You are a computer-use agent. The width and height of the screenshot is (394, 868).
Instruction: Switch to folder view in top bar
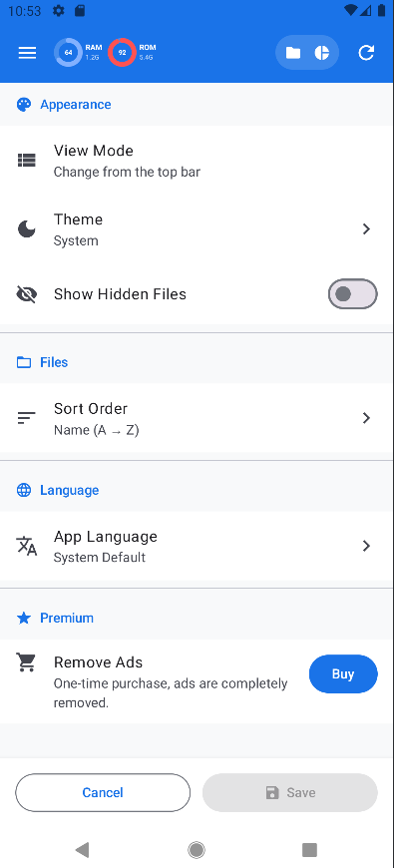(x=293, y=53)
